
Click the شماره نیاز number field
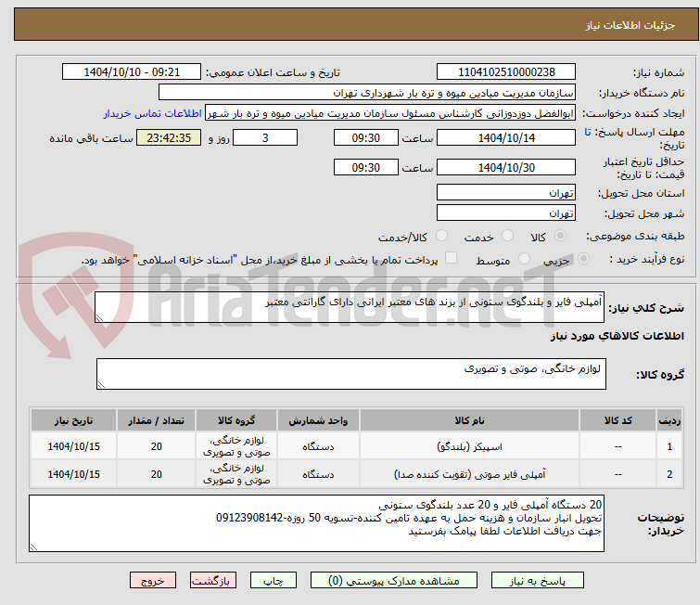506,72
